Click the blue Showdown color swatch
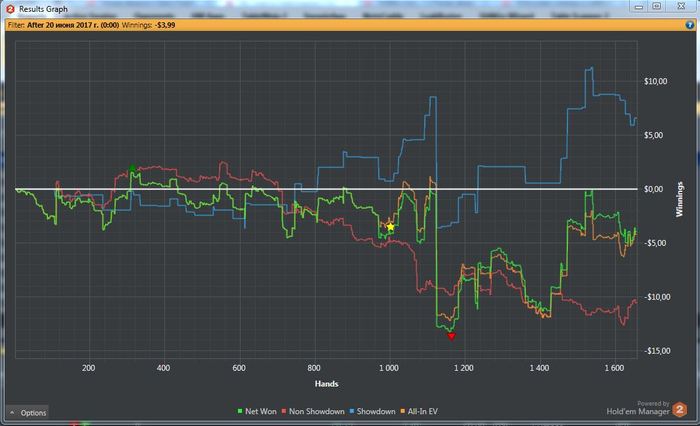This screenshot has height=426, width=700. pos(351,411)
